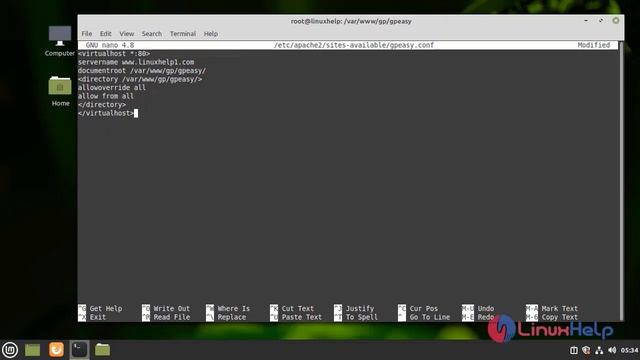Viewport: 640px width, 360px height.
Task: Click the 'Paste Text' shortcut label
Action: [x=302, y=317]
